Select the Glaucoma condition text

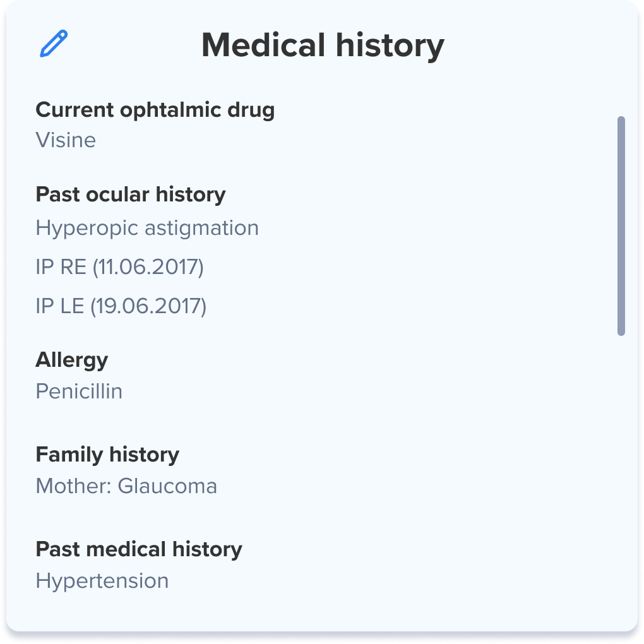click(167, 486)
